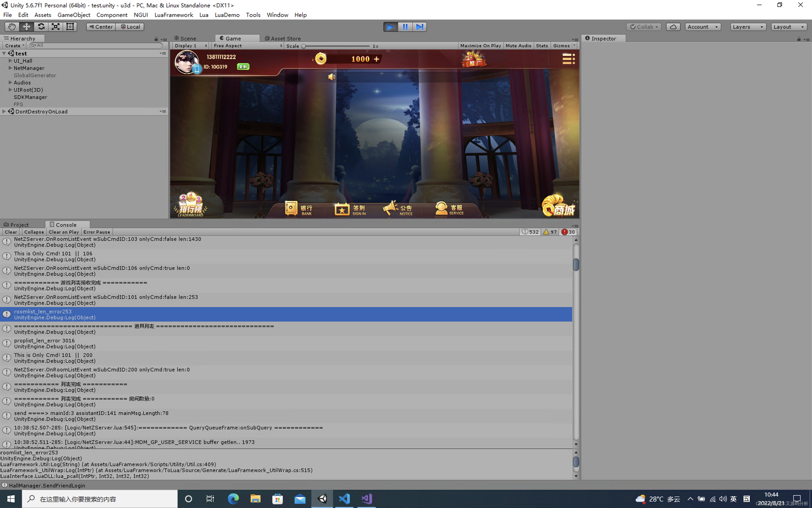The image size is (812, 508).
Task: Expand the UI_Hall object
Action: click(x=10, y=61)
